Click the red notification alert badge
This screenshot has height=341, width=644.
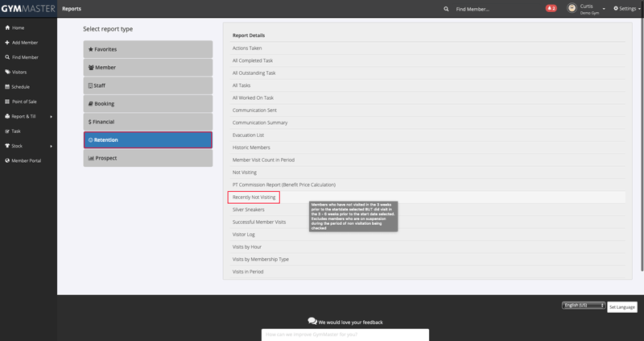pyautogui.click(x=551, y=8)
